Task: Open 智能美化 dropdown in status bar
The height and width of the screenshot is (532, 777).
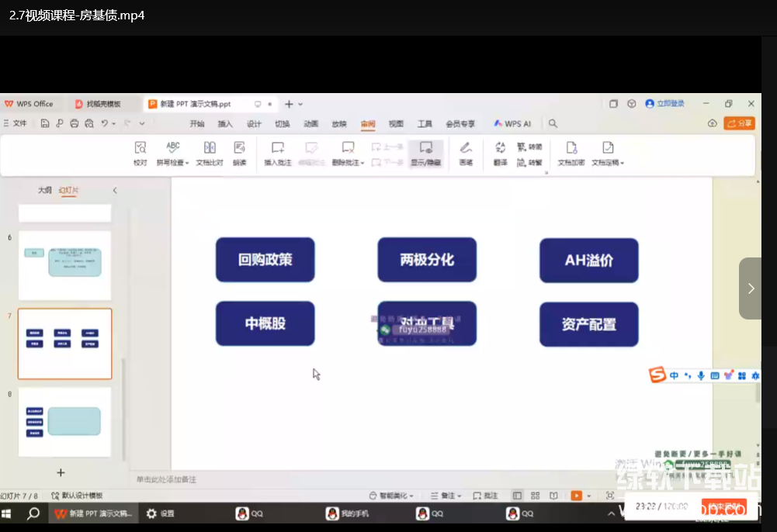Action: (x=391, y=496)
